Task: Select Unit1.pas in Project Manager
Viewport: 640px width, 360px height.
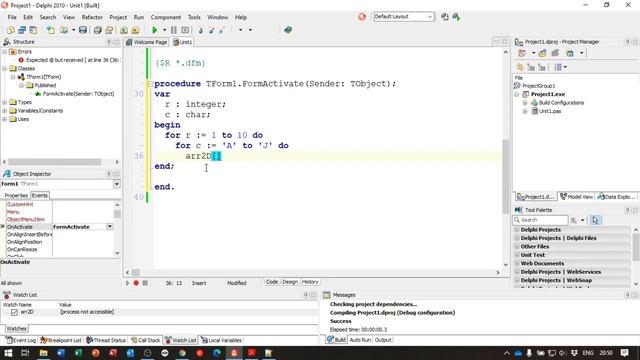Action: click(x=549, y=111)
